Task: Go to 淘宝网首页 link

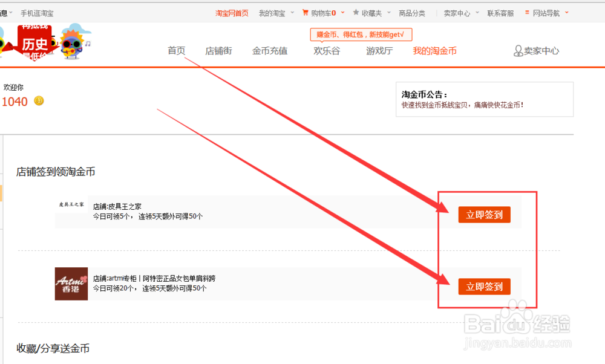Action: [232, 13]
